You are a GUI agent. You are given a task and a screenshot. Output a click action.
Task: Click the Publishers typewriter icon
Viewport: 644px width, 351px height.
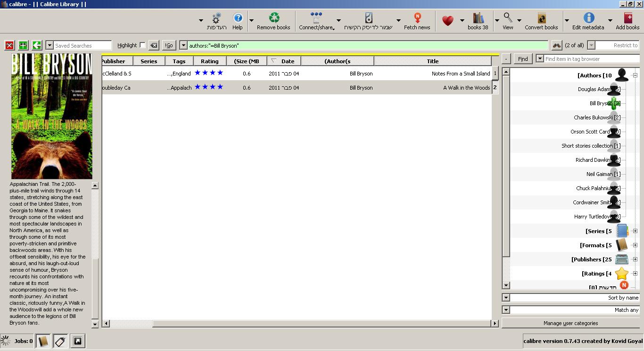622,259
